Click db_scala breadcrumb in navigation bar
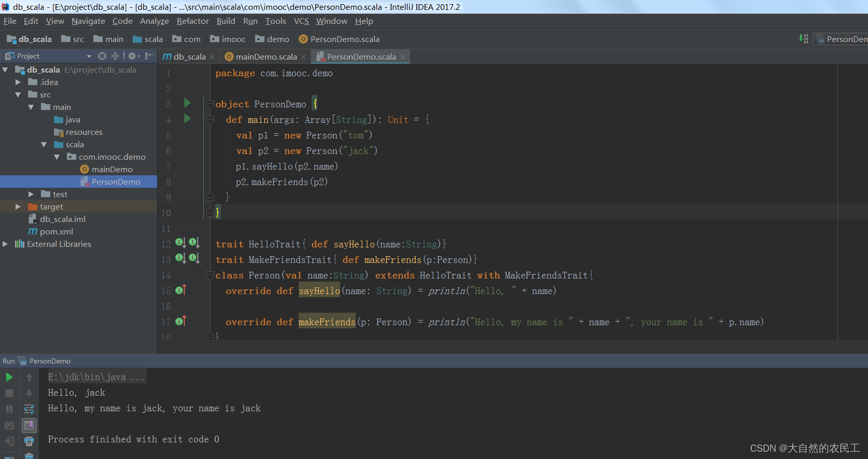The width and height of the screenshot is (868, 459). click(30, 39)
